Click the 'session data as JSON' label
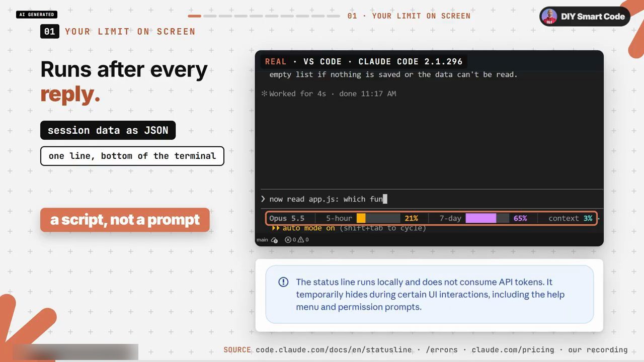The width and height of the screenshot is (644, 362). (108, 130)
